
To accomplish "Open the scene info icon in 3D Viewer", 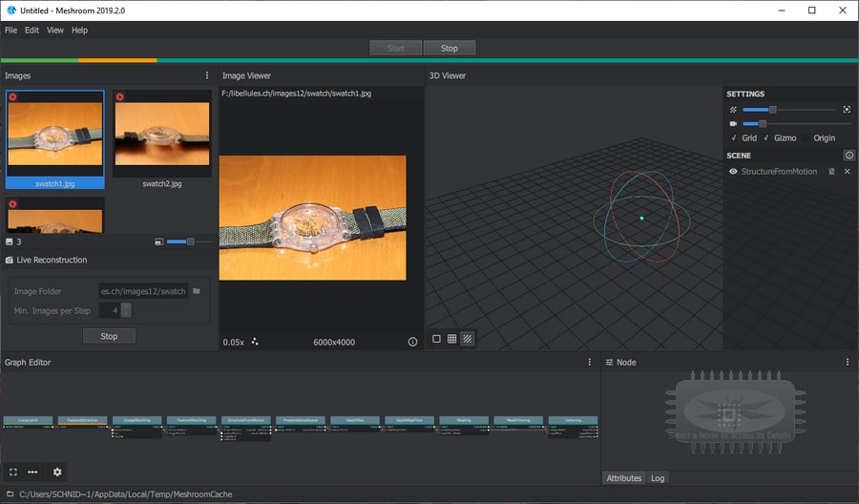I will click(x=849, y=155).
